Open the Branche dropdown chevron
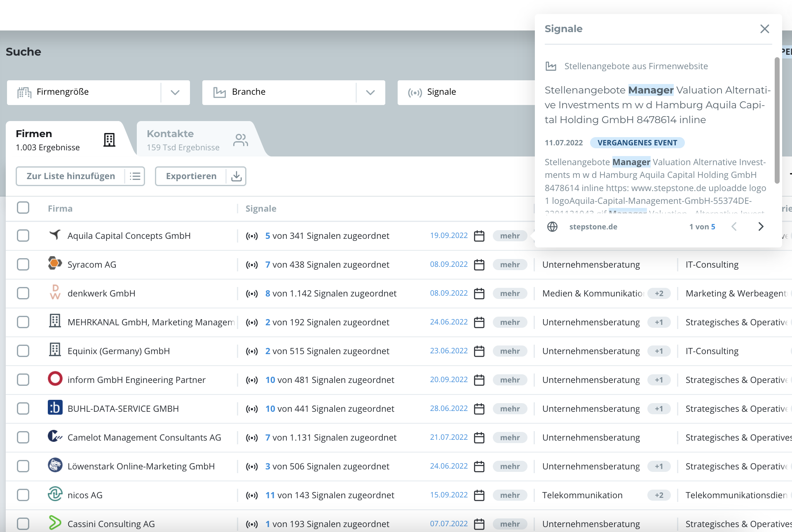792x532 pixels. [370, 92]
